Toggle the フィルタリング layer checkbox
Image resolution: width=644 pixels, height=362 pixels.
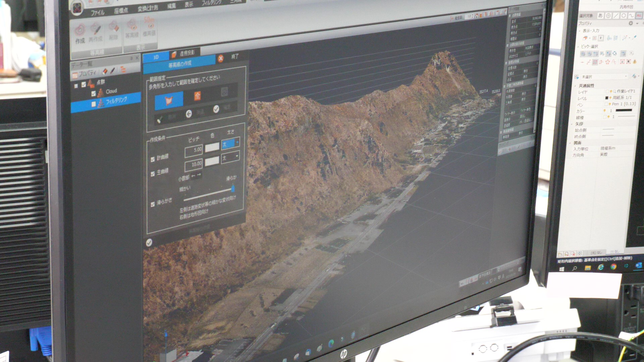point(94,104)
